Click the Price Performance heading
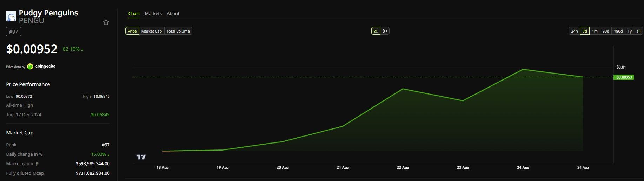Screen dimensions: 644x181 tap(28, 84)
